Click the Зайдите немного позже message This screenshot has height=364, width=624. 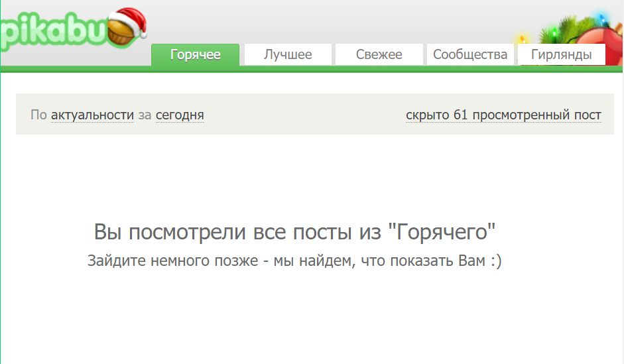pyautogui.click(x=294, y=261)
